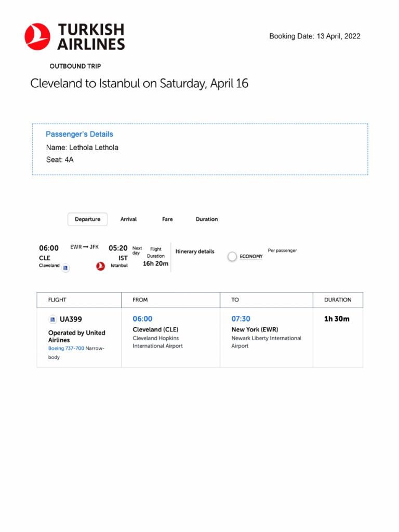Switch to the Arrival sort tab

click(x=129, y=219)
